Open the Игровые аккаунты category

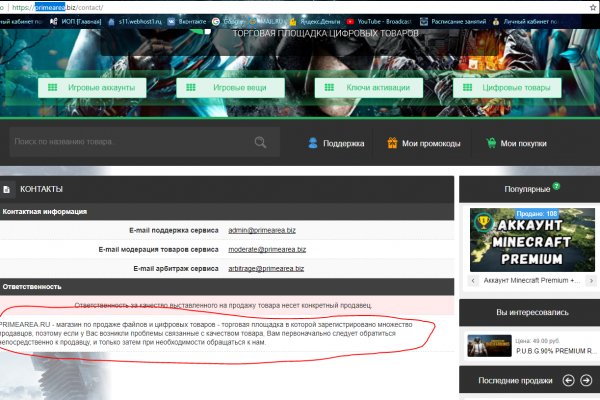tap(94, 88)
